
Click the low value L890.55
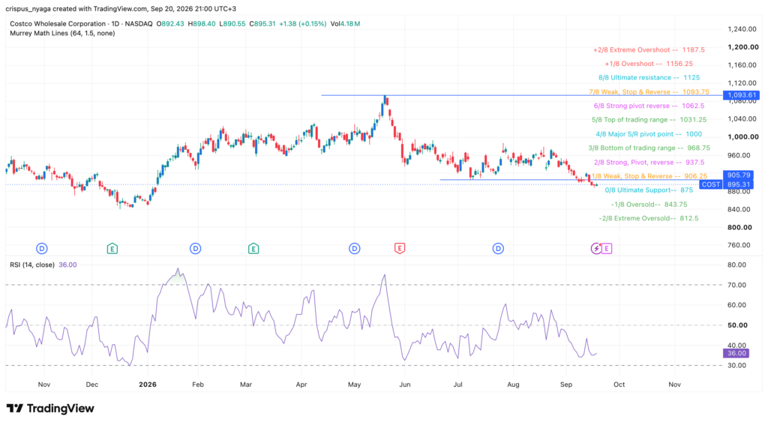[x=232, y=24]
